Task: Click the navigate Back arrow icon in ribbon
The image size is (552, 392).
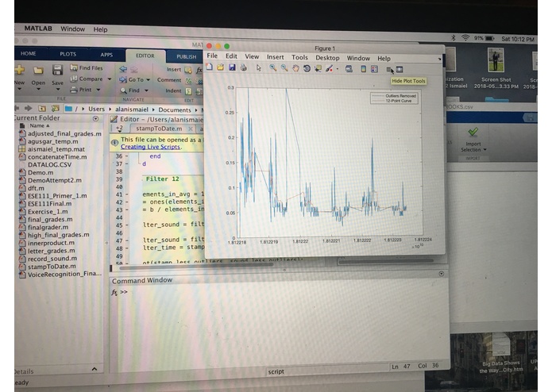Action: [x=123, y=69]
